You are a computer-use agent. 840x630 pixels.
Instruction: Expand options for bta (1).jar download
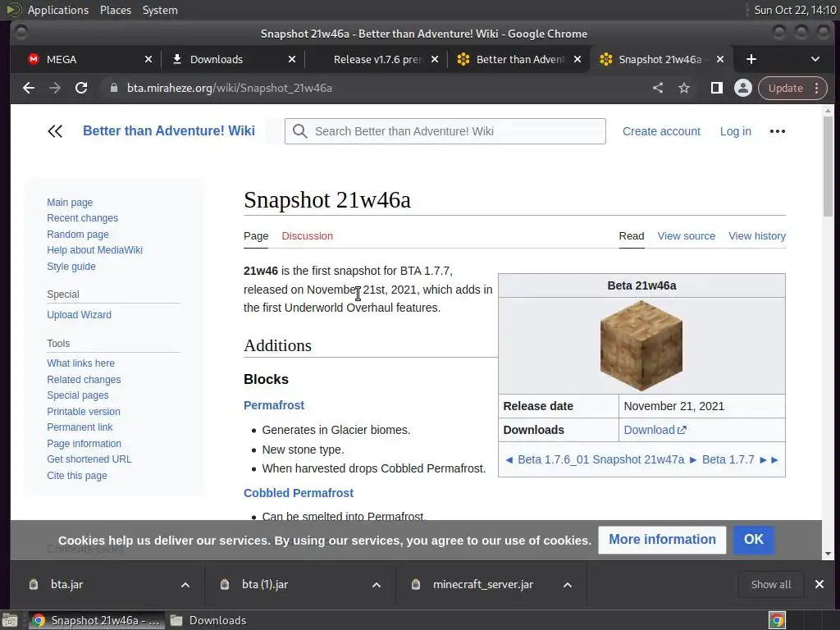click(377, 585)
